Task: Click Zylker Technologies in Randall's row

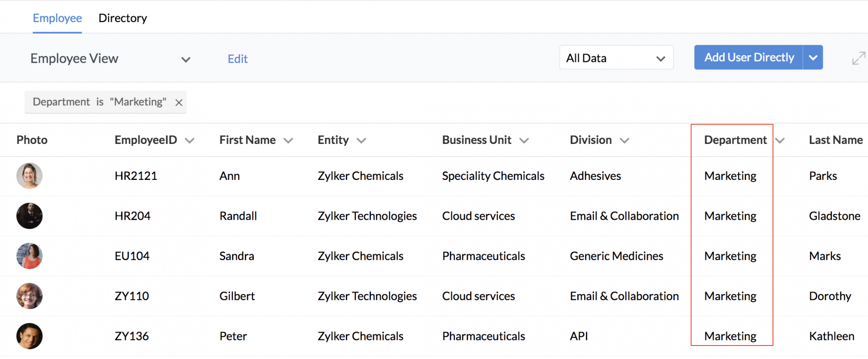Action: (x=367, y=216)
